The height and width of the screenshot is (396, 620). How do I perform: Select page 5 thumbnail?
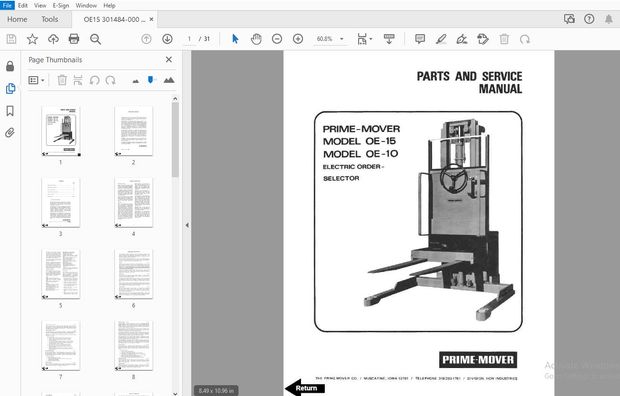[x=61, y=274]
